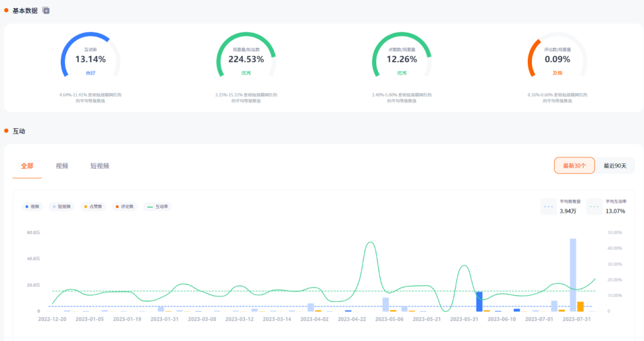This screenshot has width=644, height=341.
Task: Click the orange likes bar at 2023-07-31
Action: pyautogui.click(x=580, y=306)
